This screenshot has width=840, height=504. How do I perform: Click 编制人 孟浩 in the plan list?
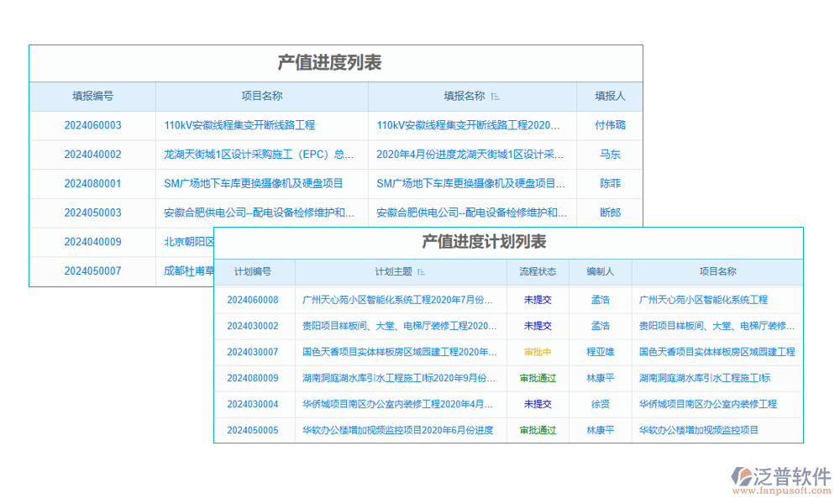(x=600, y=299)
